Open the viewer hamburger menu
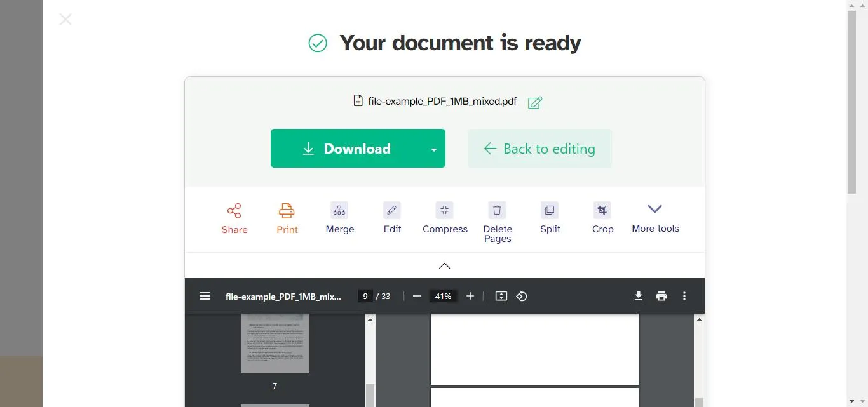Image resolution: width=868 pixels, height=407 pixels. click(205, 296)
